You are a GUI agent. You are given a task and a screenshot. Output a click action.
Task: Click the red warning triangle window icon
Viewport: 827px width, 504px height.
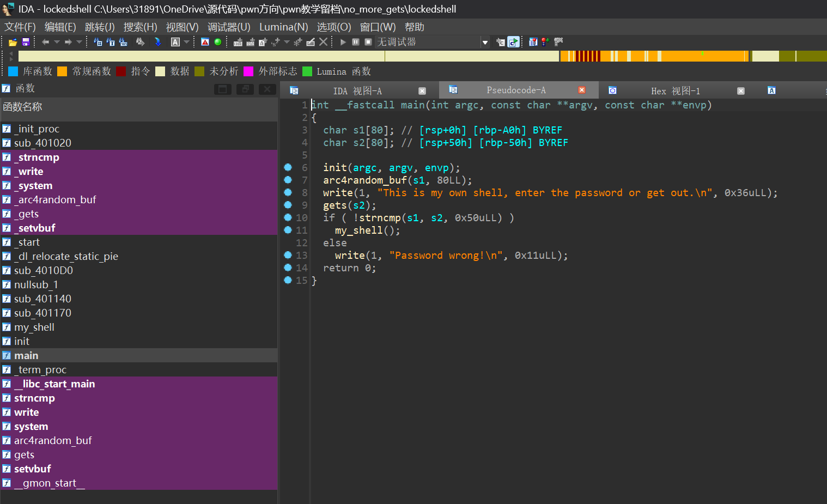coord(205,42)
